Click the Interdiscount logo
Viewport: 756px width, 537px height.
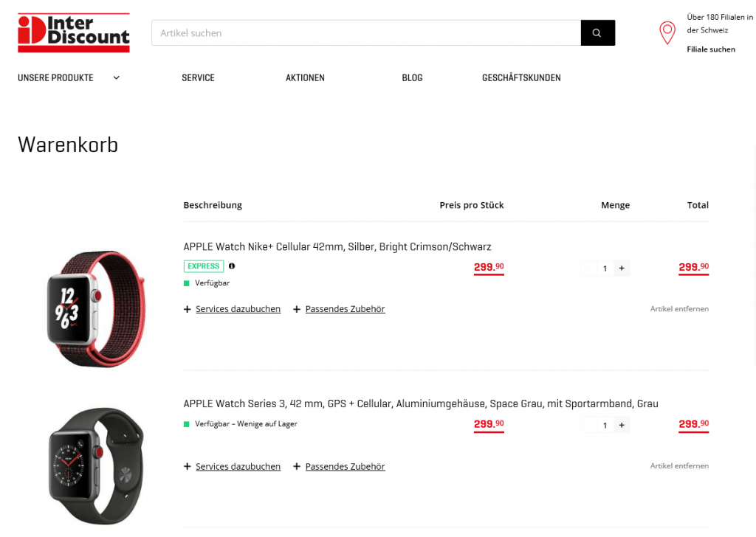pos(74,32)
